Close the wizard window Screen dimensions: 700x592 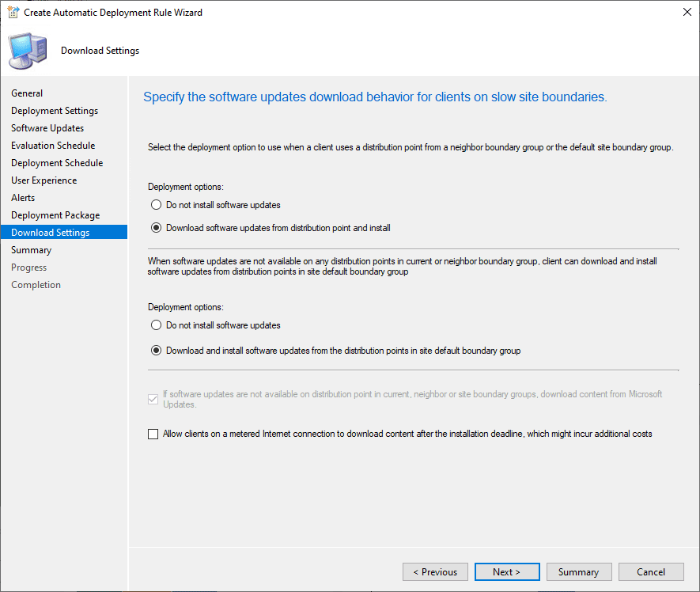683,13
